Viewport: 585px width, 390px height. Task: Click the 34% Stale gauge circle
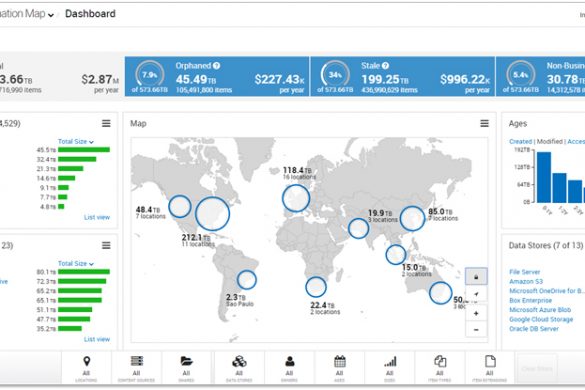point(335,74)
